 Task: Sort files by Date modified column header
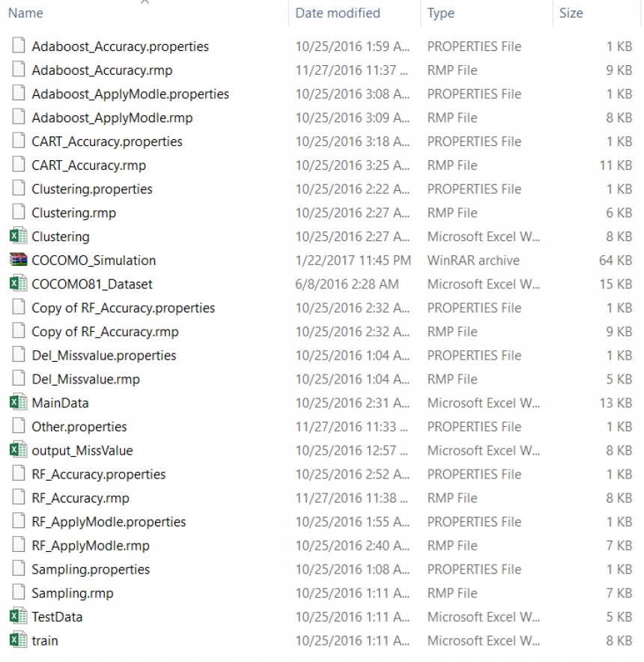pyautogui.click(x=338, y=13)
